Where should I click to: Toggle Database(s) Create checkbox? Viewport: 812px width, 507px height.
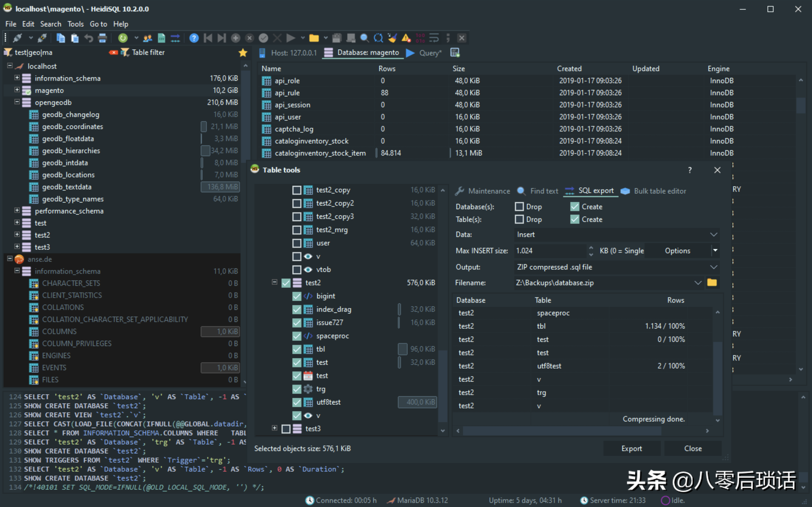575,207
